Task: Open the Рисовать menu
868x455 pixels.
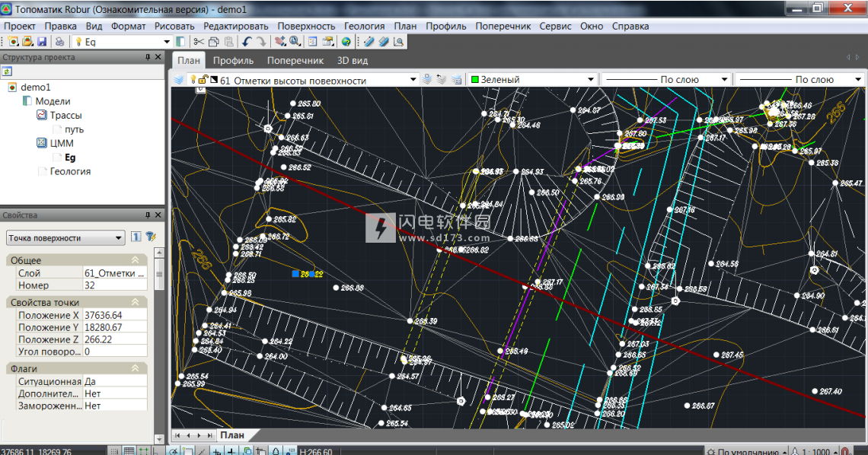Action: (x=174, y=26)
